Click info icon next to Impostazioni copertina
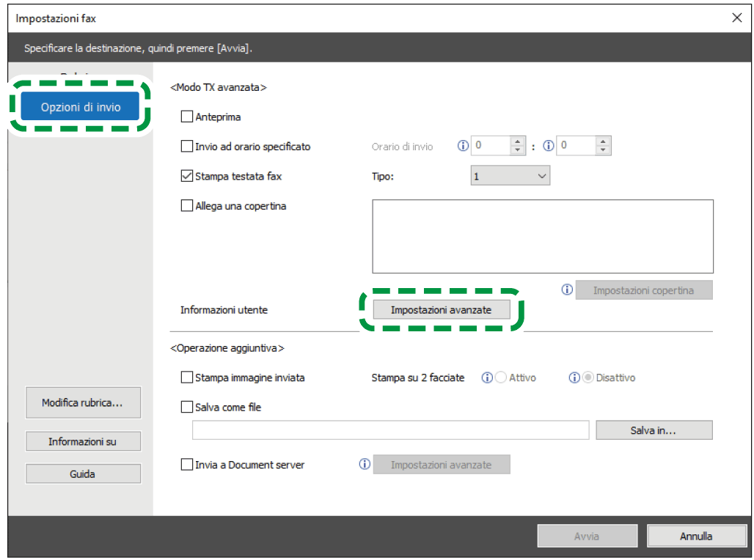Screen dimensions: 754x560 coord(566,290)
